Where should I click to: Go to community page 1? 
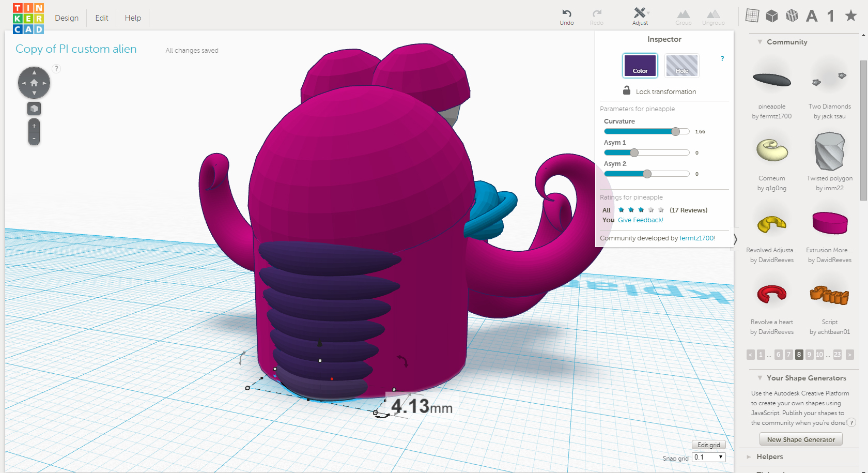tap(761, 355)
